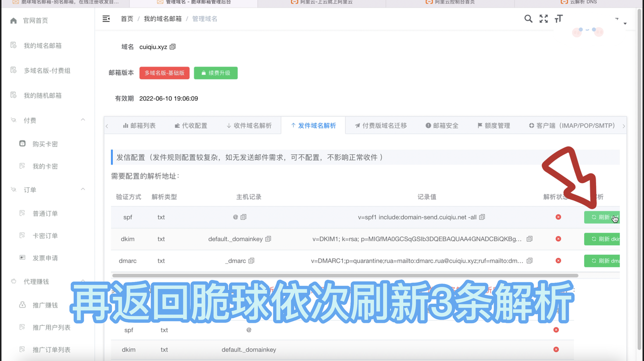Copy the spf record value

coord(482,217)
